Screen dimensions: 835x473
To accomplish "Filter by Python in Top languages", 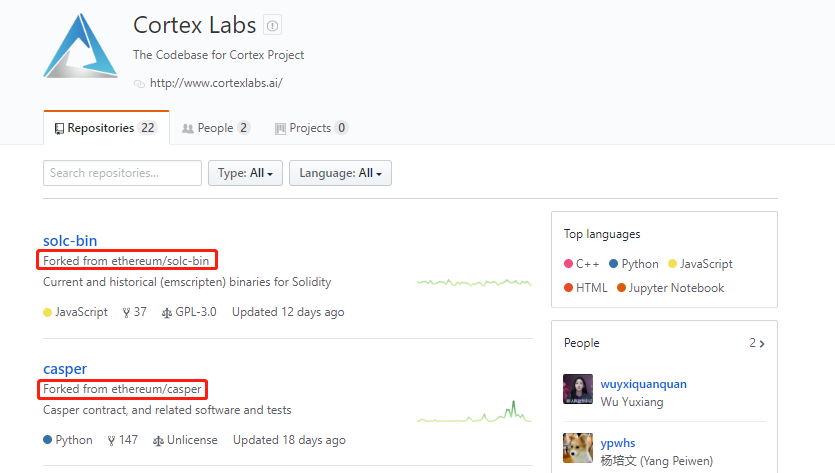I will (x=634, y=264).
